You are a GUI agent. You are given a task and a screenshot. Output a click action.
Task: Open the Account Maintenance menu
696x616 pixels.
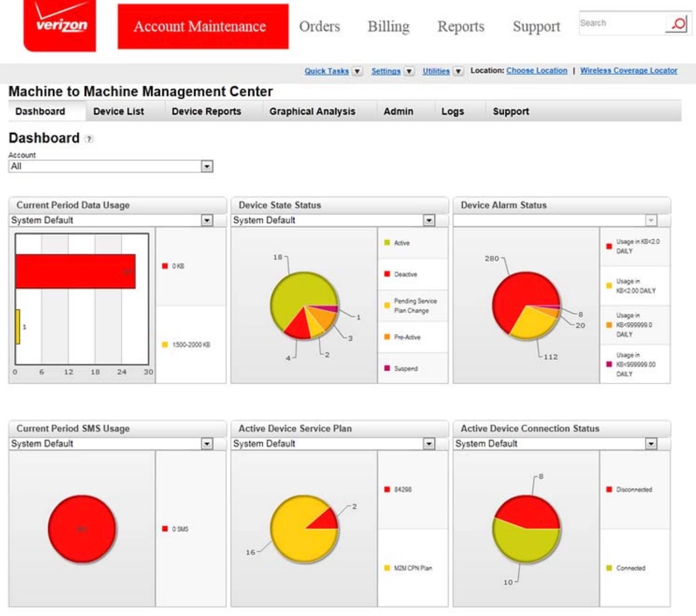(x=203, y=26)
